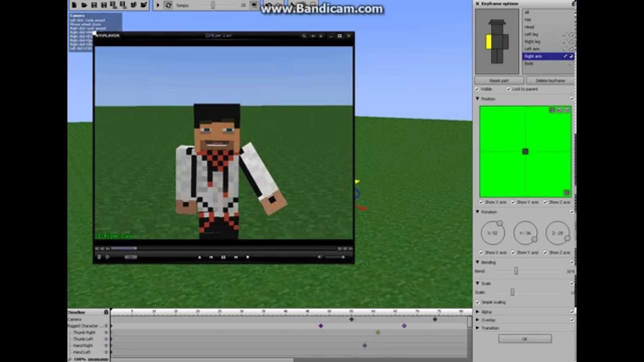This screenshot has height=362, width=644.
Task: Click the X rotation dial
Action: point(493,233)
